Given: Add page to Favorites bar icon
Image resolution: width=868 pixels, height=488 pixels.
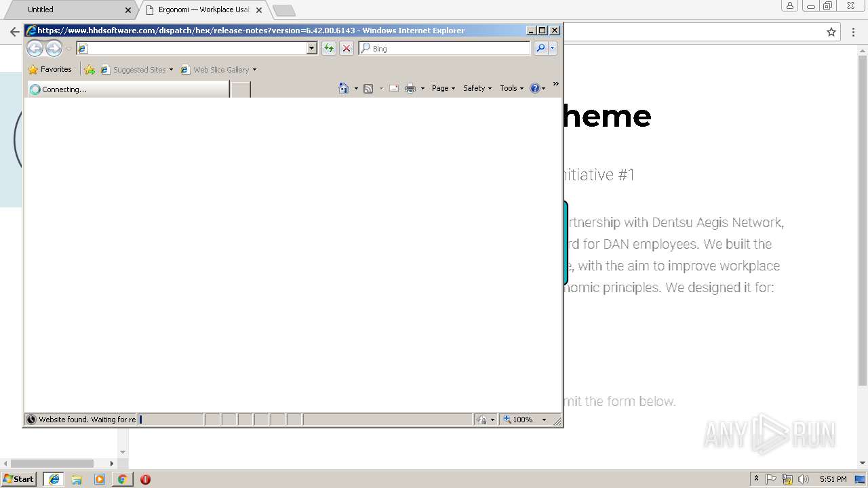Looking at the screenshot, I should point(90,70).
